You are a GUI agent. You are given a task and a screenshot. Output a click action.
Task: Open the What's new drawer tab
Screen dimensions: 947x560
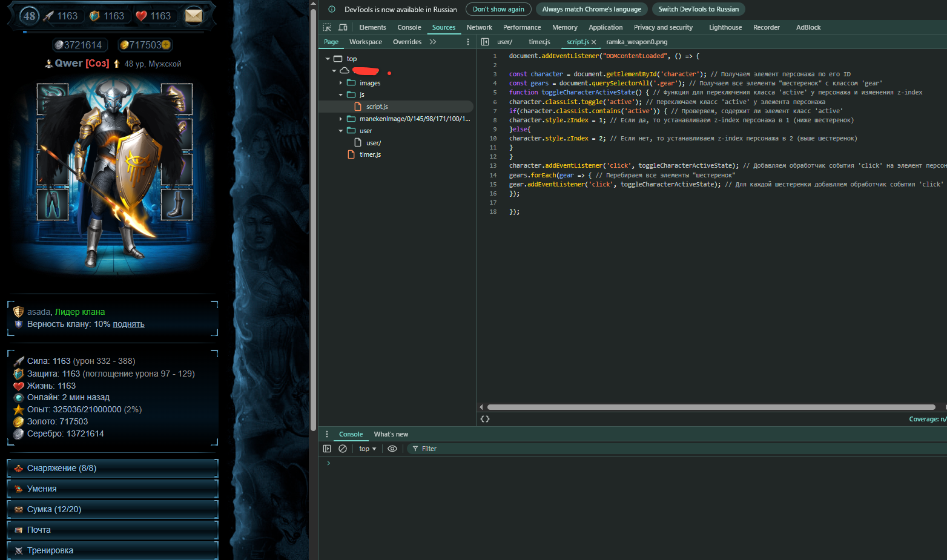click(391, 434)
